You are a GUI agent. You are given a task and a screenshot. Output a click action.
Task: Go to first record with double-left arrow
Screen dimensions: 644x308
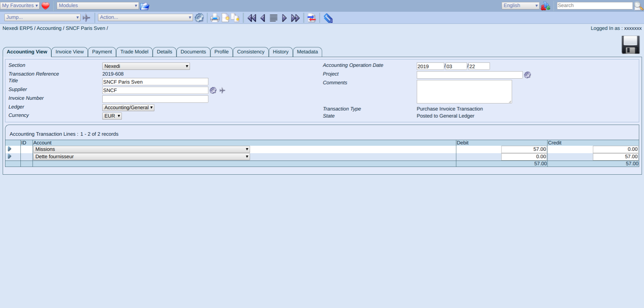tap(251, 18)
